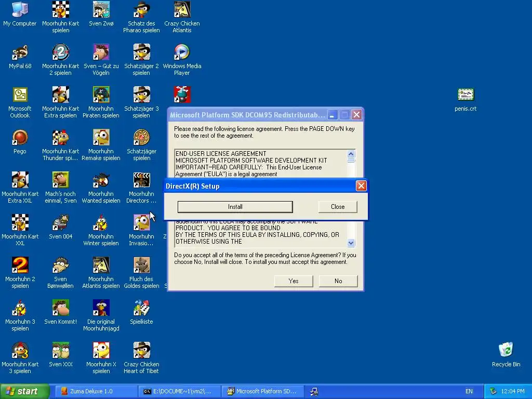Select Sven XXX desktop icon
The image size is (532, 399).
[60, 354]
